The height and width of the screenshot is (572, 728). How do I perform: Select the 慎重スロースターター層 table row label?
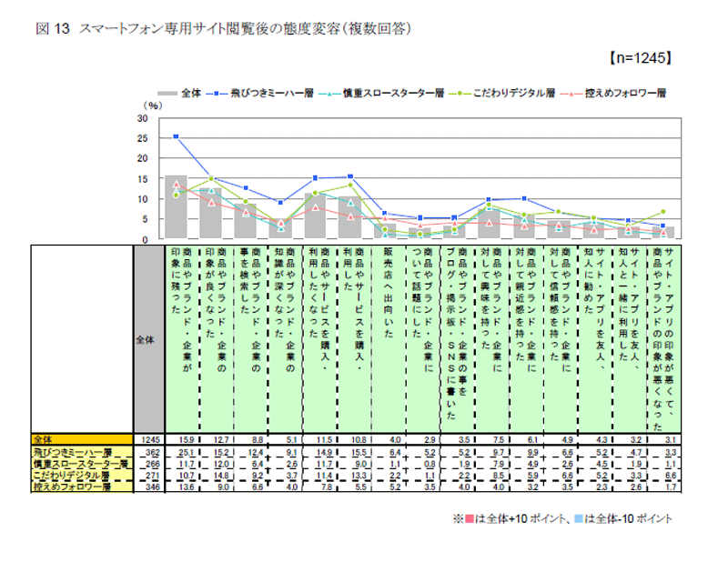(x=84, y=462)
